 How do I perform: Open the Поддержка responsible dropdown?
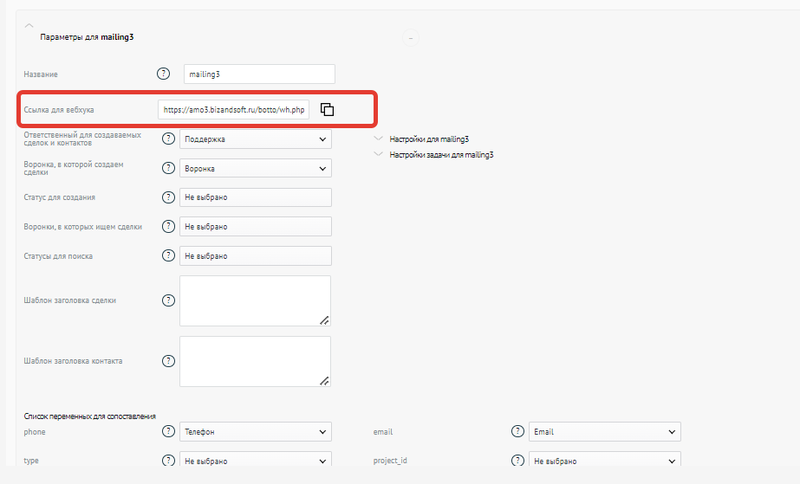pos(255,140)
